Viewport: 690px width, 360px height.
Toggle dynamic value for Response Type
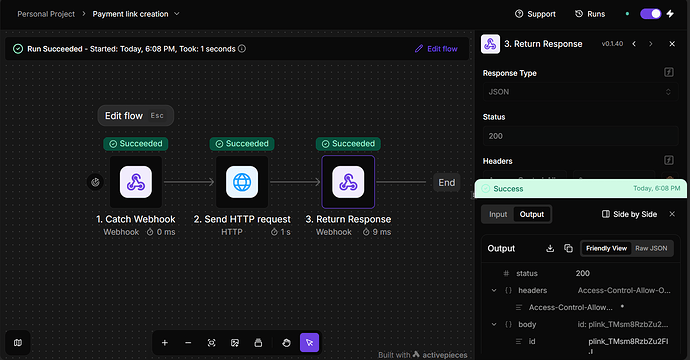pyautogui.click(x=669, y=72)
